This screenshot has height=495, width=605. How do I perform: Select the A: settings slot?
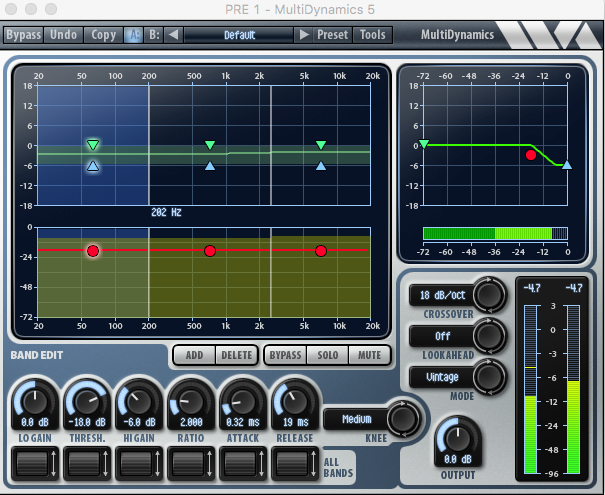pos(134,35)
